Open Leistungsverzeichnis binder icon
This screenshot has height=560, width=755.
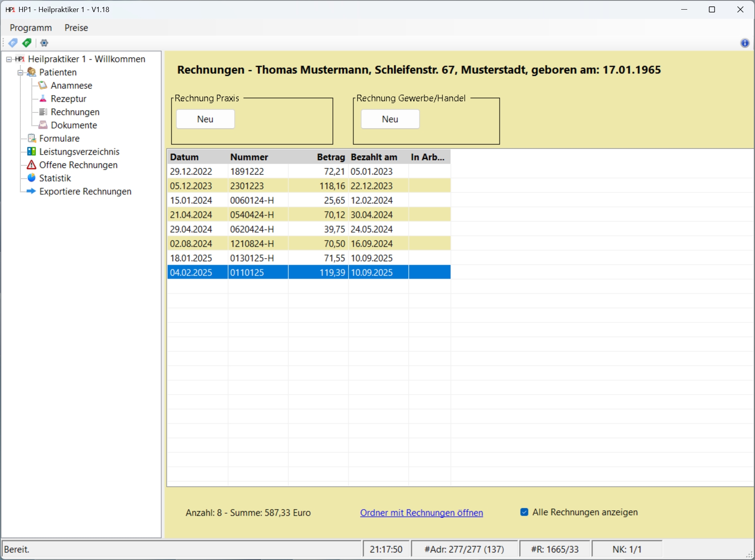[31, 152]
